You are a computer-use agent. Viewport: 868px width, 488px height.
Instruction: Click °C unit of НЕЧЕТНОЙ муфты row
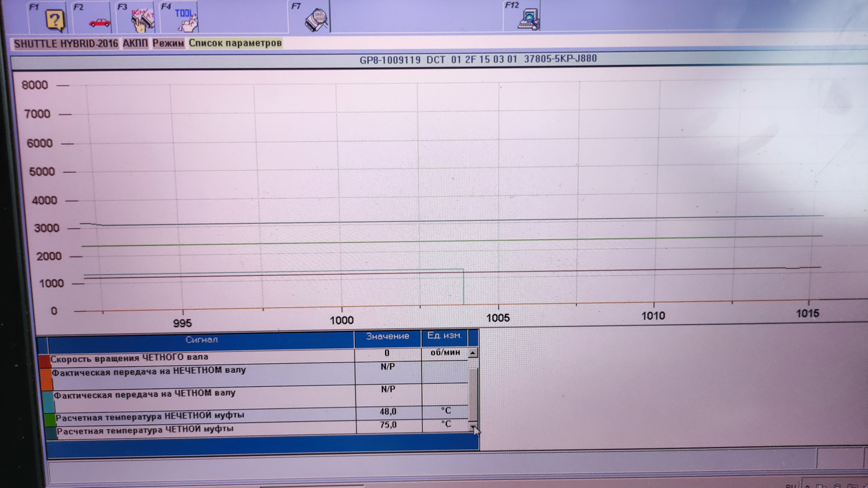click(446, 411)
